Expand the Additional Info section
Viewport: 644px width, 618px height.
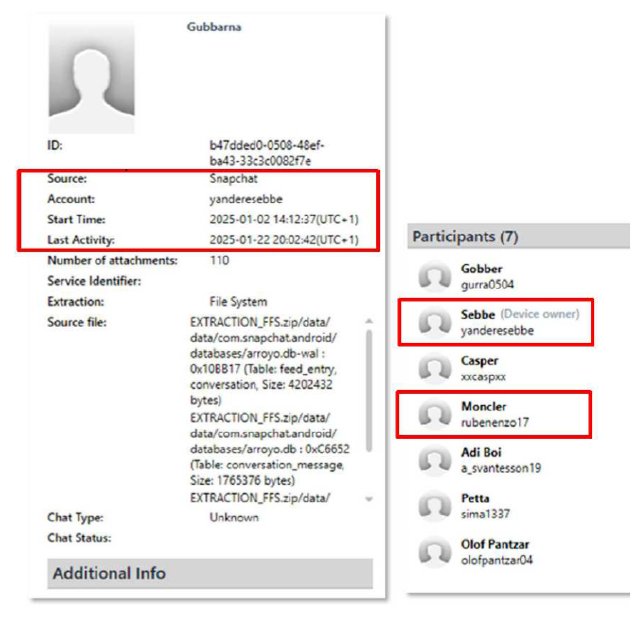pos(109,573)
